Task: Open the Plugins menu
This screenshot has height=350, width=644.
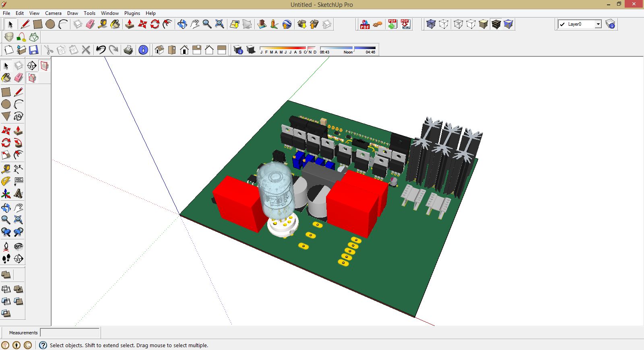Action: pos(132,13)
